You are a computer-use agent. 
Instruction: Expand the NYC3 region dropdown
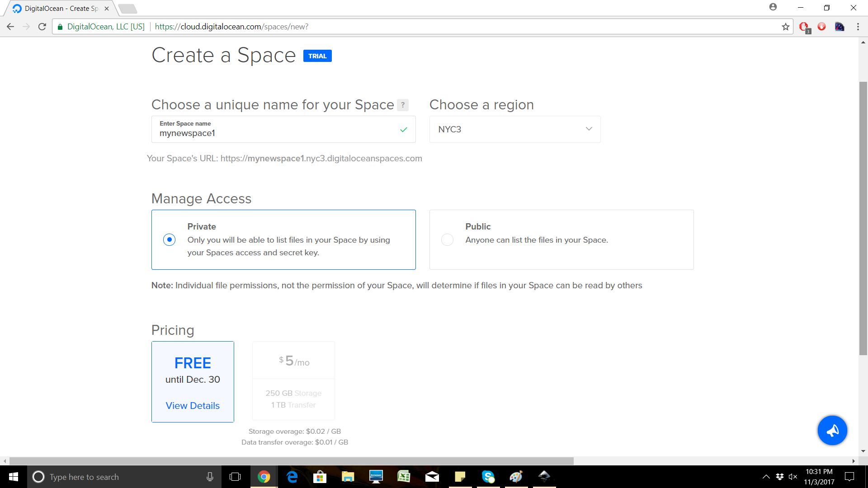click(x=514, y=129)
